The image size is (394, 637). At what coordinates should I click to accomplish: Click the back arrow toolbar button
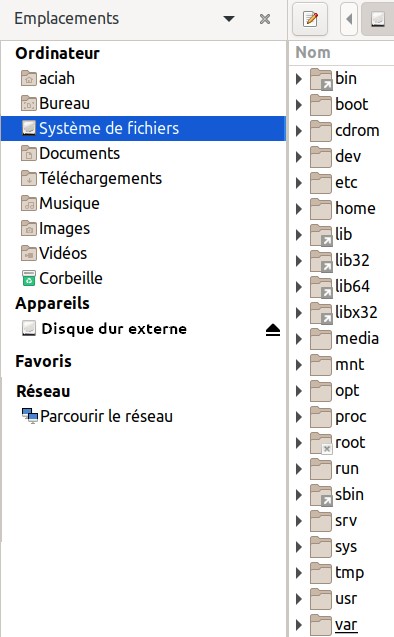click(x=349, y=19)
